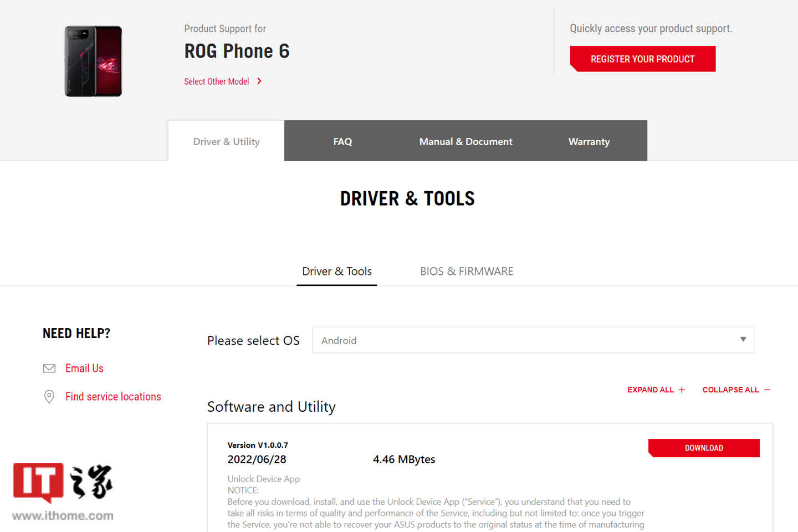The height and width of the screenshot is (532, 798).
Task: Select the Driver & Tools sub-tab
Action: 336,271
